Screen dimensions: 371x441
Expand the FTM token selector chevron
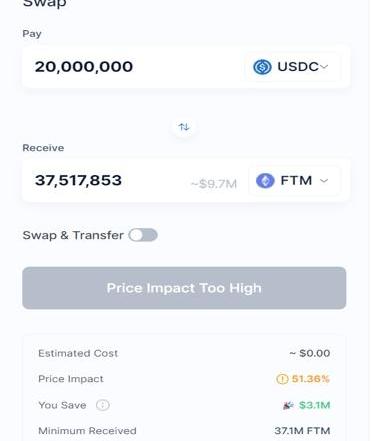click(324, 181)
